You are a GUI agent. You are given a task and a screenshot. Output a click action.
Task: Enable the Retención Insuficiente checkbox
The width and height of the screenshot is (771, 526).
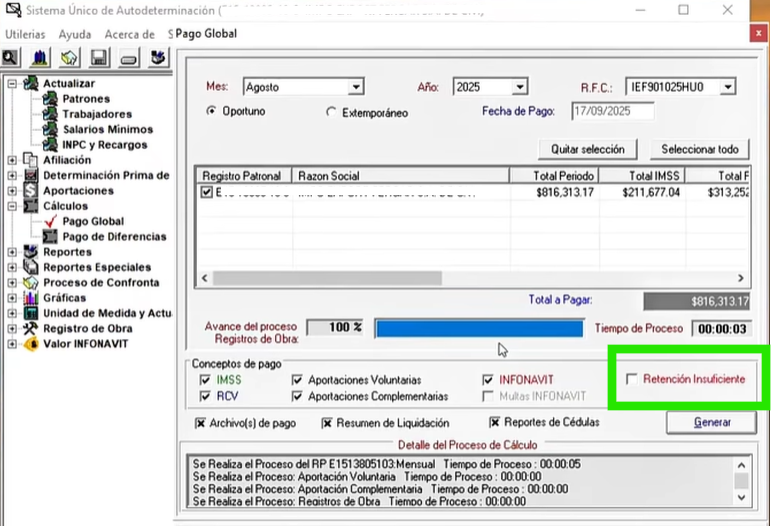(x=631, y=379)
